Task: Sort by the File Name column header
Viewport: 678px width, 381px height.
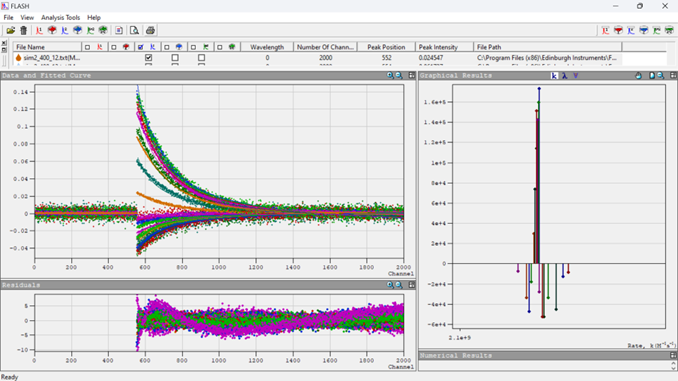Action: [x=48, y=47]
